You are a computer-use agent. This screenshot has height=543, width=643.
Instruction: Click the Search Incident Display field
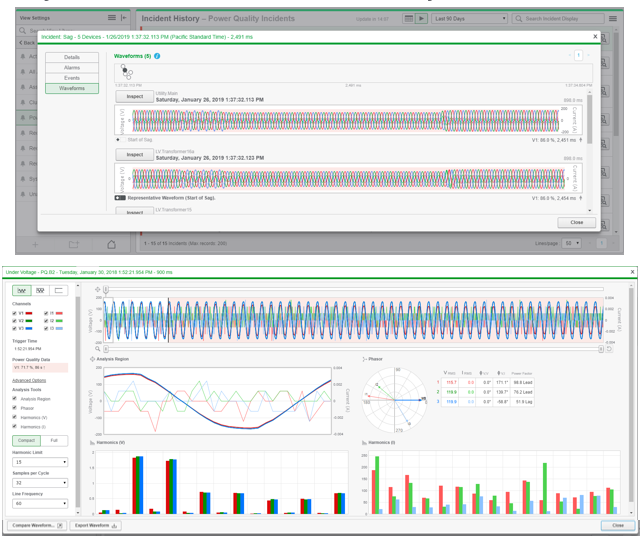[558, 18]
